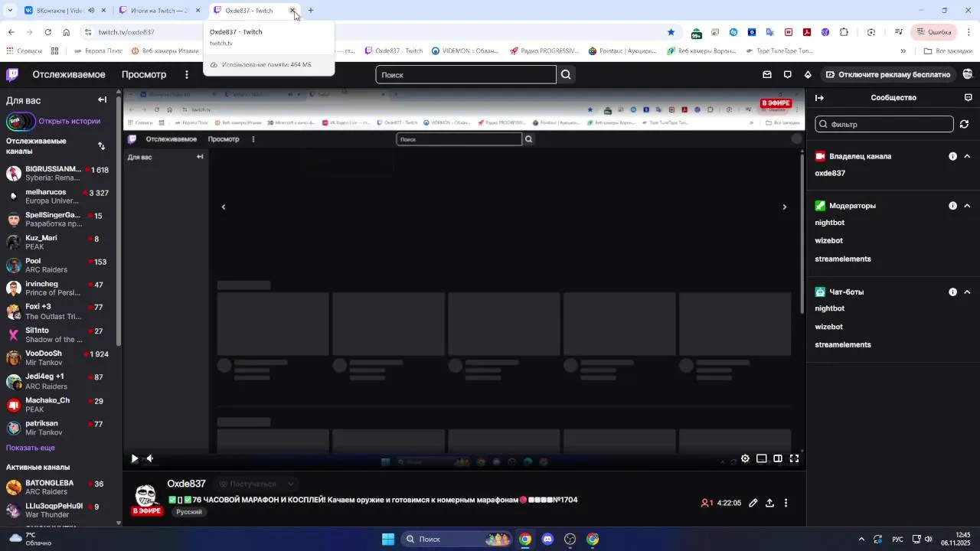Click the Открыть истории link

click(70, 121)
